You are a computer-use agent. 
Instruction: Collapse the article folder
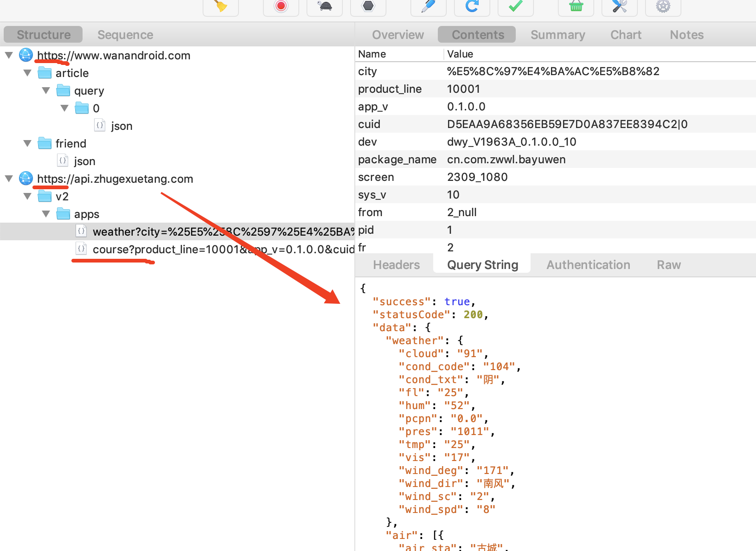(x=27, y=73)
